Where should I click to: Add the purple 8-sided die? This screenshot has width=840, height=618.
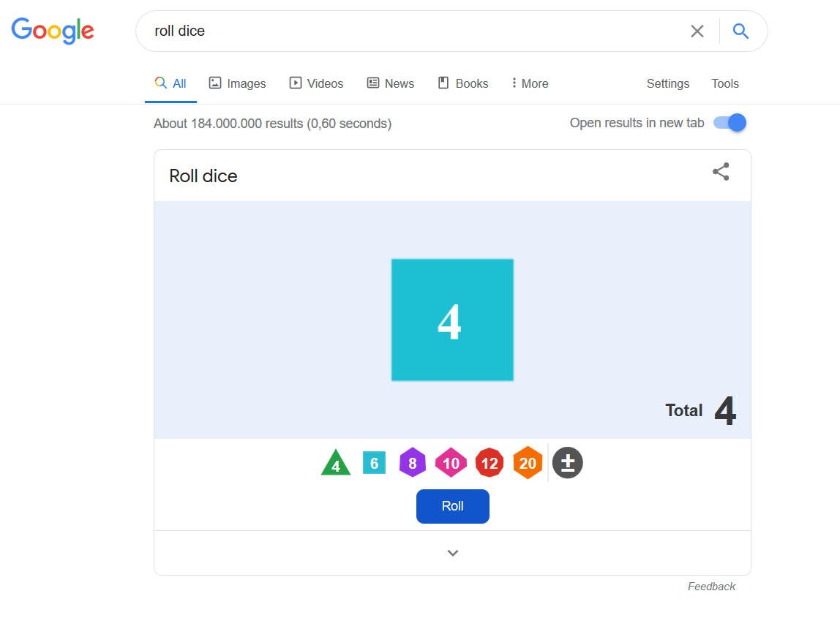pyautogui.click(x=413, y=463)
